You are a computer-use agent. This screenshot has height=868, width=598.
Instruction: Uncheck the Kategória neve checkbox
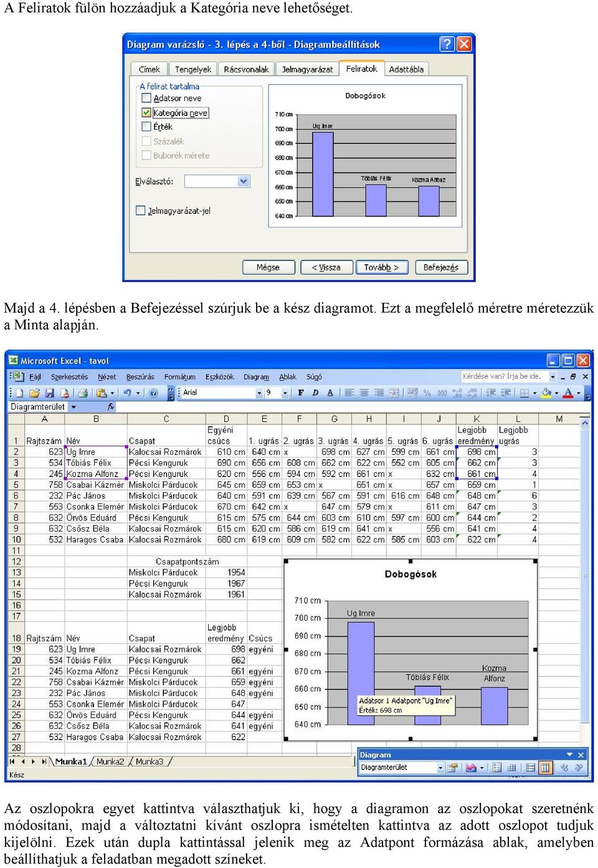pos(146,113)
